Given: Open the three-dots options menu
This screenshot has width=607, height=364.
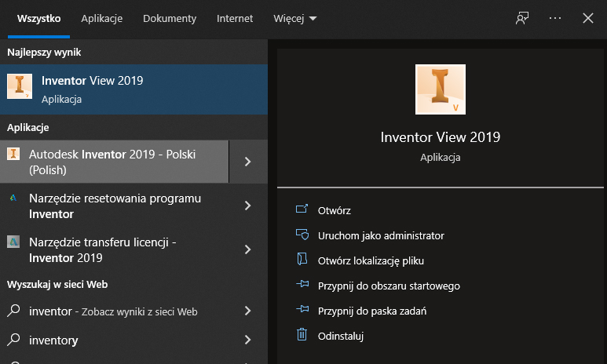Looking at the screenshot, I should 555,18.
